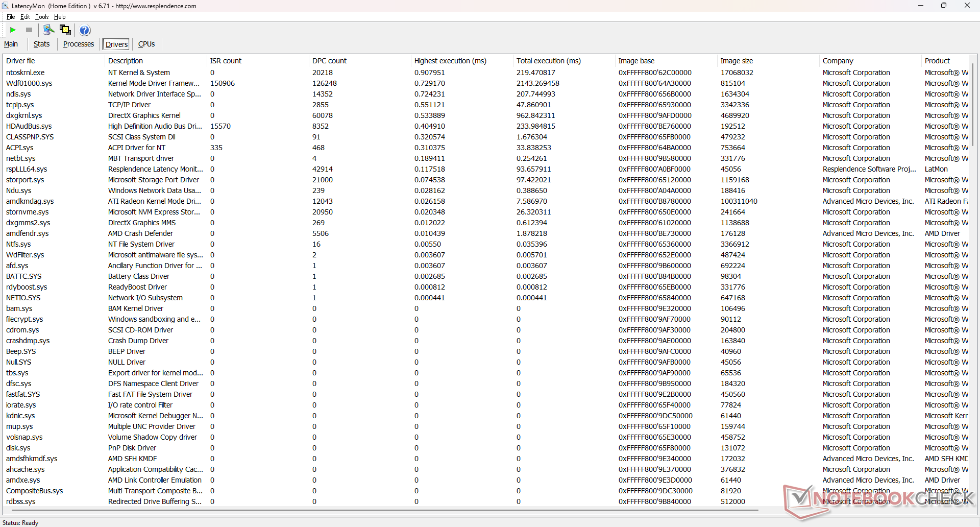The image size is (980, 527).
Task: Select the crashdmp.sys driver row
Action: click(x=486, y=341)
